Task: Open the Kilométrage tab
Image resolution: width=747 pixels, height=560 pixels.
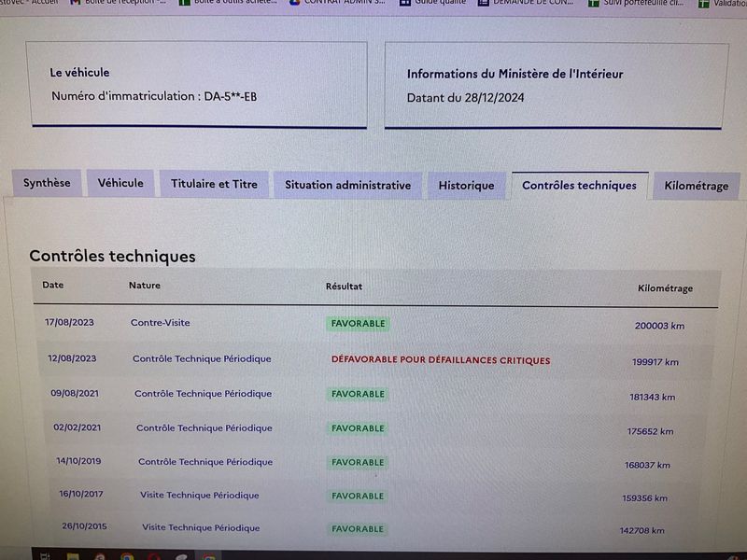Action: (x=696, y=186)
